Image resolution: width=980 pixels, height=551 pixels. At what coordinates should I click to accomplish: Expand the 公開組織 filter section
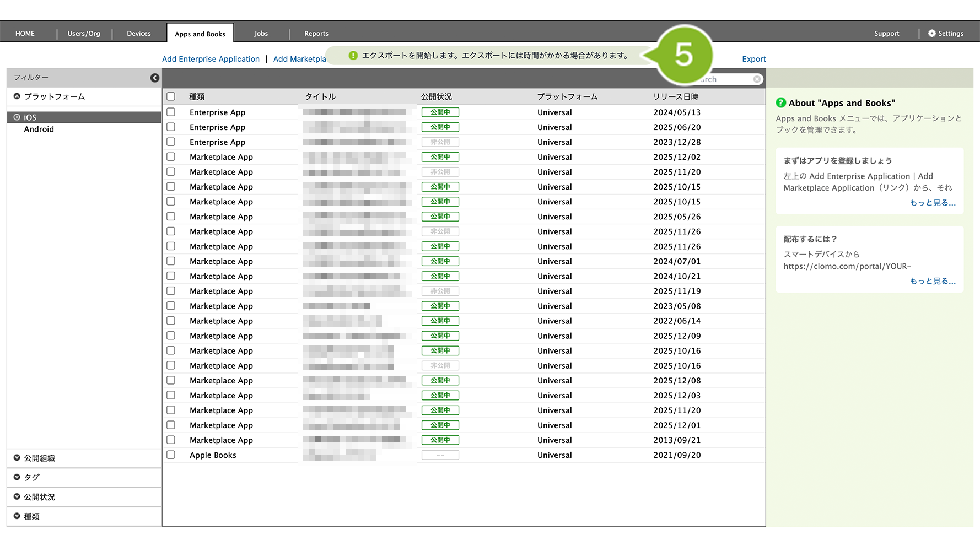[17, 458]
